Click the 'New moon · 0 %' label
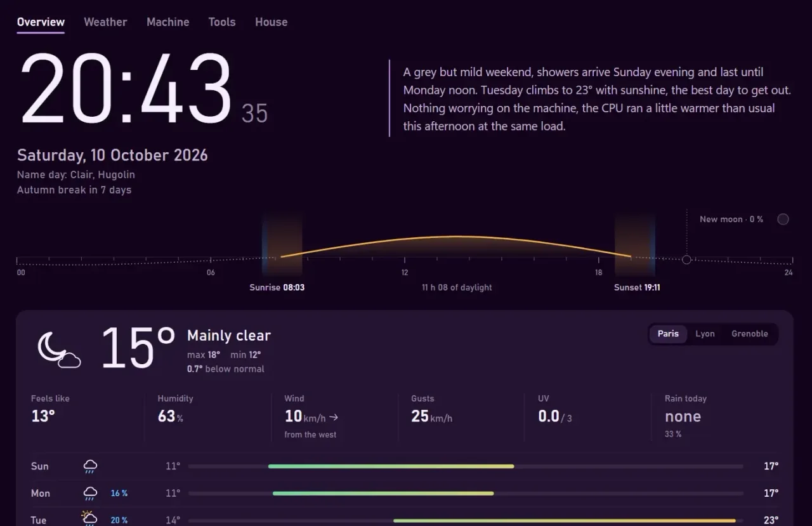Screen dimensions: 812x526 731,220
